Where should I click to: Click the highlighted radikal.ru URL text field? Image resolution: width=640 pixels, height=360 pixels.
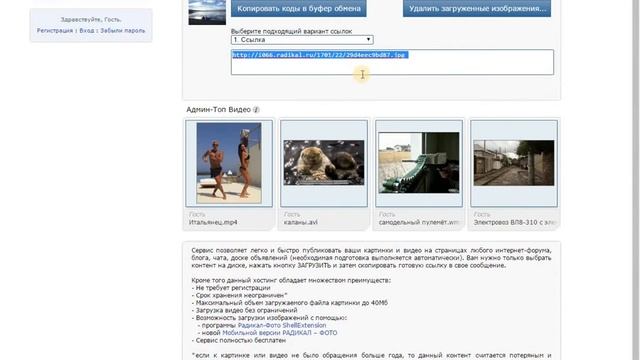click(x=392, y=62)
